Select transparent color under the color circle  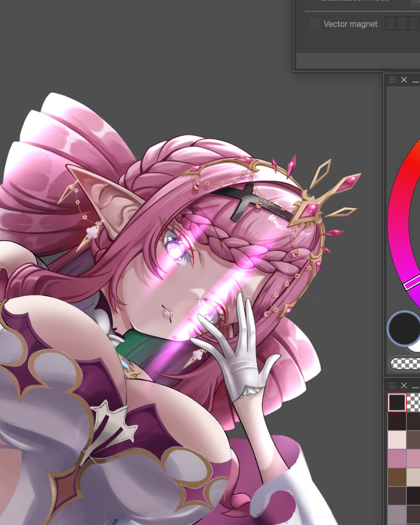coord(405,364)
